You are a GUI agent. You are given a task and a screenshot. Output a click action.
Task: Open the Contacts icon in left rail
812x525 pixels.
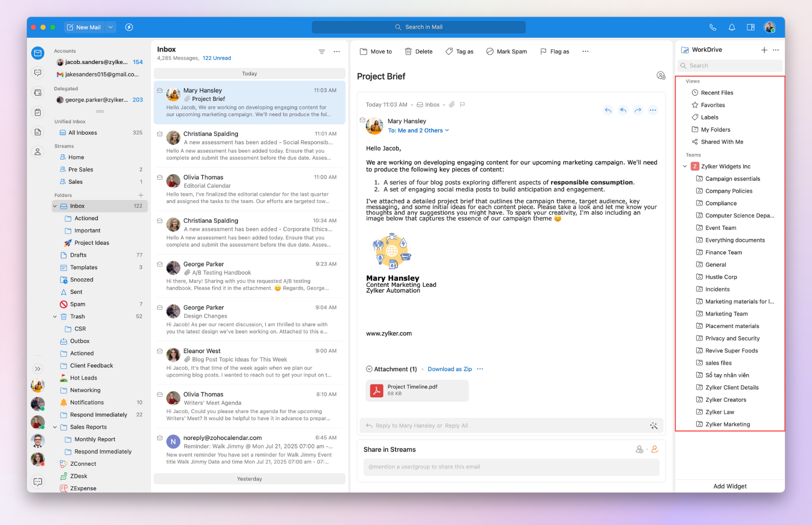pyautogui.click(x=38, y=152)
